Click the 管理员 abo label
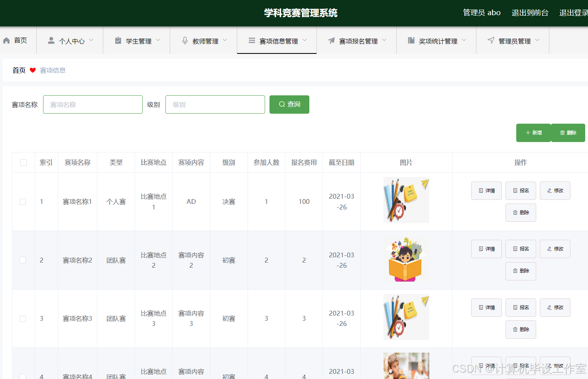Image resolution: width=588 pixels, height=379 pixels. tap(482, 13)
